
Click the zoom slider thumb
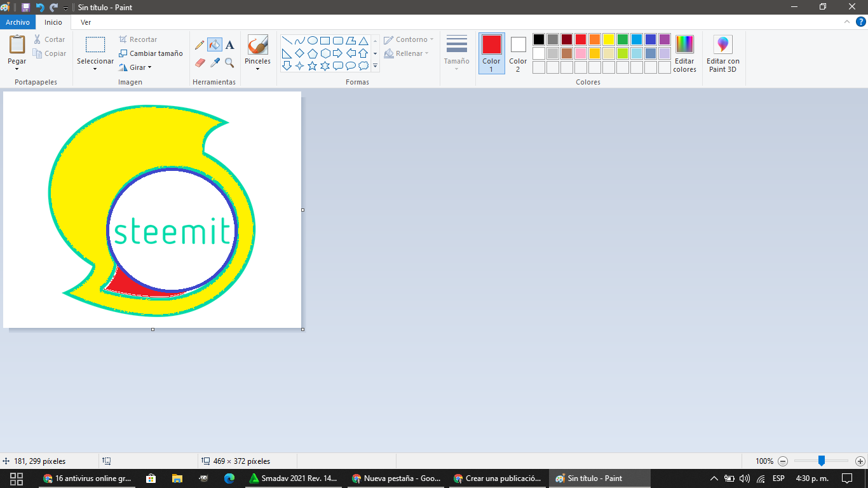(x=822, y=461)
